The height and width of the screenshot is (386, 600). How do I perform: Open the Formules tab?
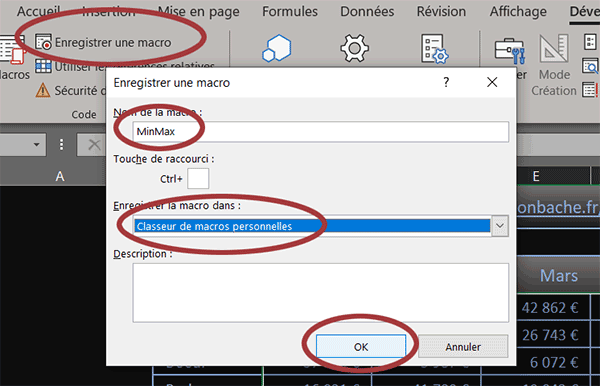pos(290,11)
